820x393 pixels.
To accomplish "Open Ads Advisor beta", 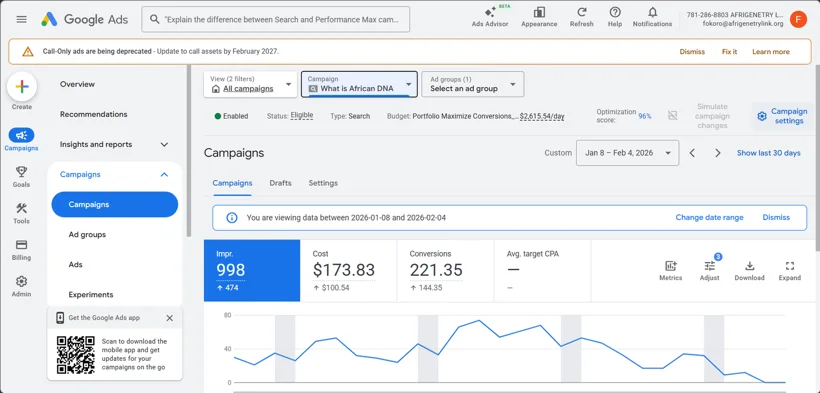I will (489, 16).
